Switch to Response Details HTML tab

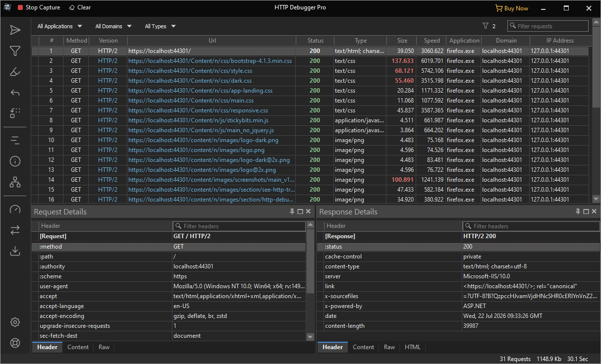pos(413,347)
